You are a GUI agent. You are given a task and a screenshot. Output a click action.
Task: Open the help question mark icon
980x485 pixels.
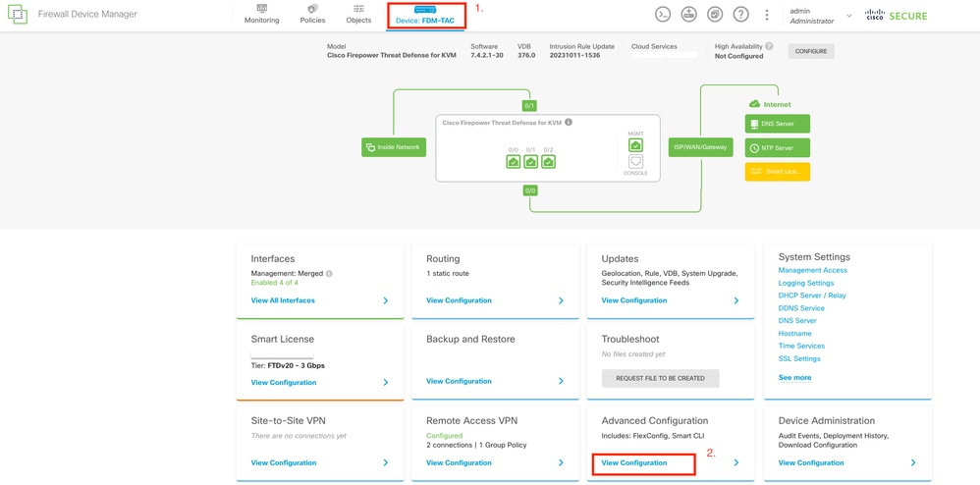740,15
